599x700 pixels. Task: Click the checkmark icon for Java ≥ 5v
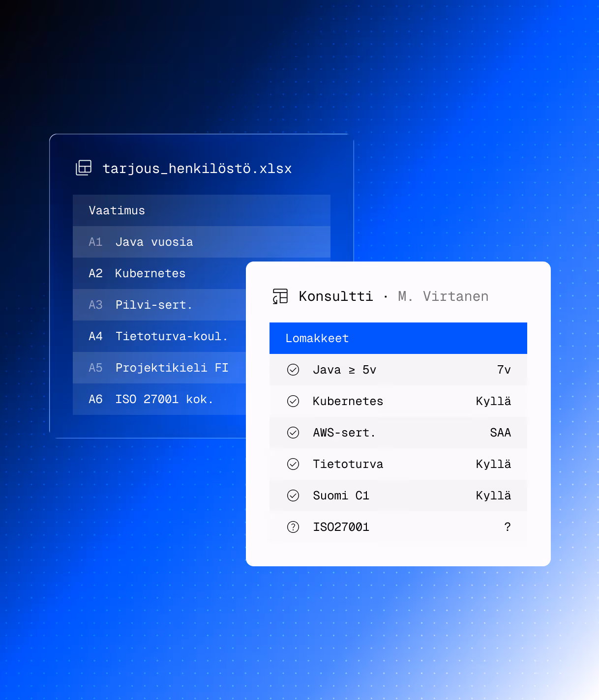tap(293, 370)
